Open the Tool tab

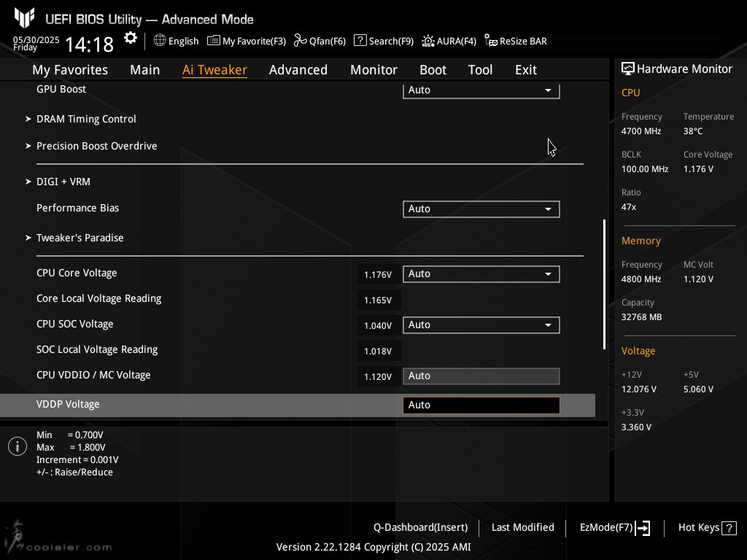pyautogui.click(x=480, y=70)
